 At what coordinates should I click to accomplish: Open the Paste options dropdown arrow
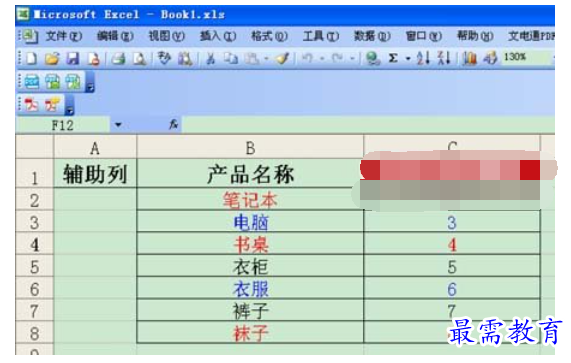[267, 58]
